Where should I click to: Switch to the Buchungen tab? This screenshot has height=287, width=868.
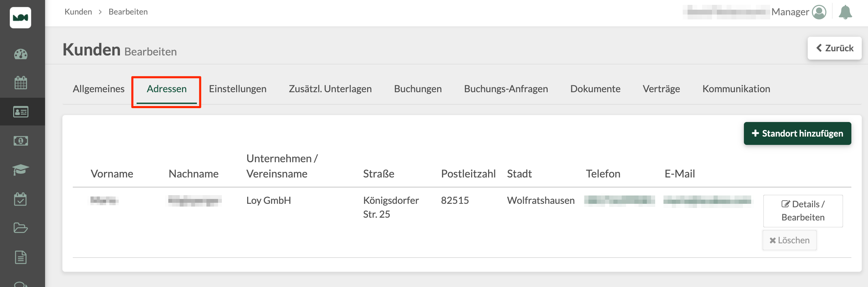(x=418, y=89)
